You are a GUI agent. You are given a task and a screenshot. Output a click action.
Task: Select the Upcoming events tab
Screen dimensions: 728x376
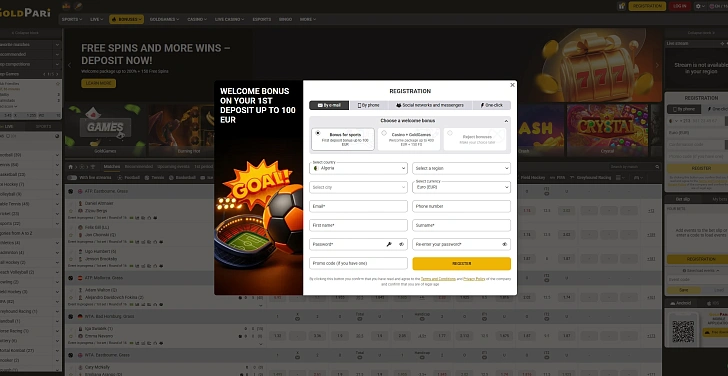click(x=173, y=167)
